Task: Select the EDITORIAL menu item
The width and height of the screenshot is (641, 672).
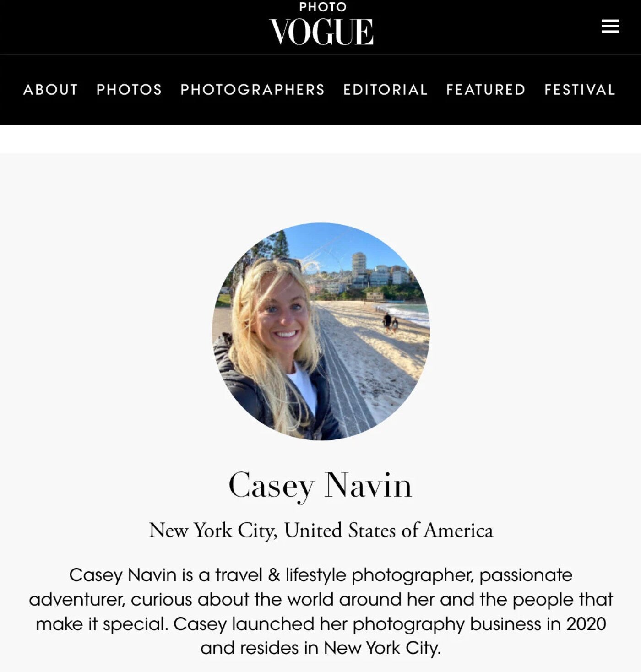Action: (x=386, y=89)
